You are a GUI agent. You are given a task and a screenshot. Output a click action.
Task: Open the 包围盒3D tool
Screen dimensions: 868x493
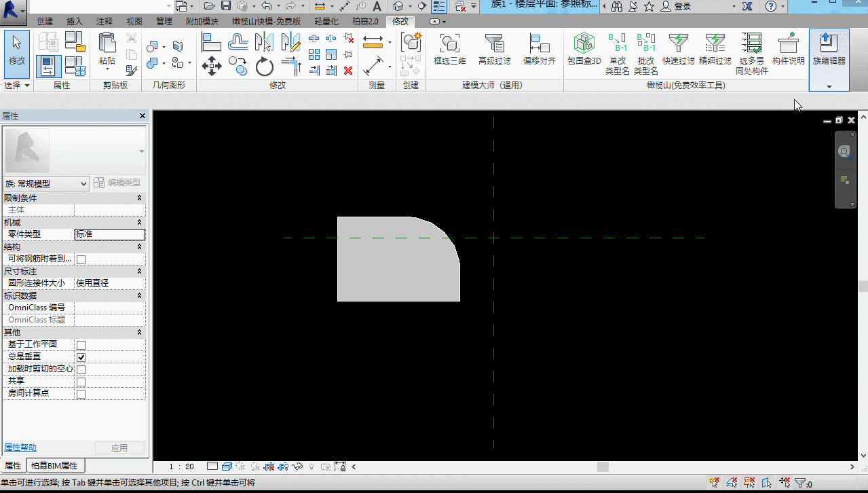pos(584,48)
